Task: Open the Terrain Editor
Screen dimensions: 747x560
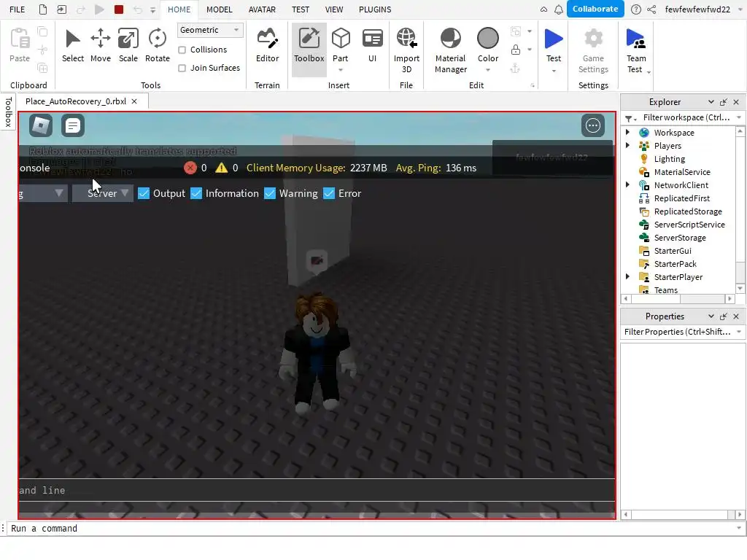Action: click(x=267, y=45)
